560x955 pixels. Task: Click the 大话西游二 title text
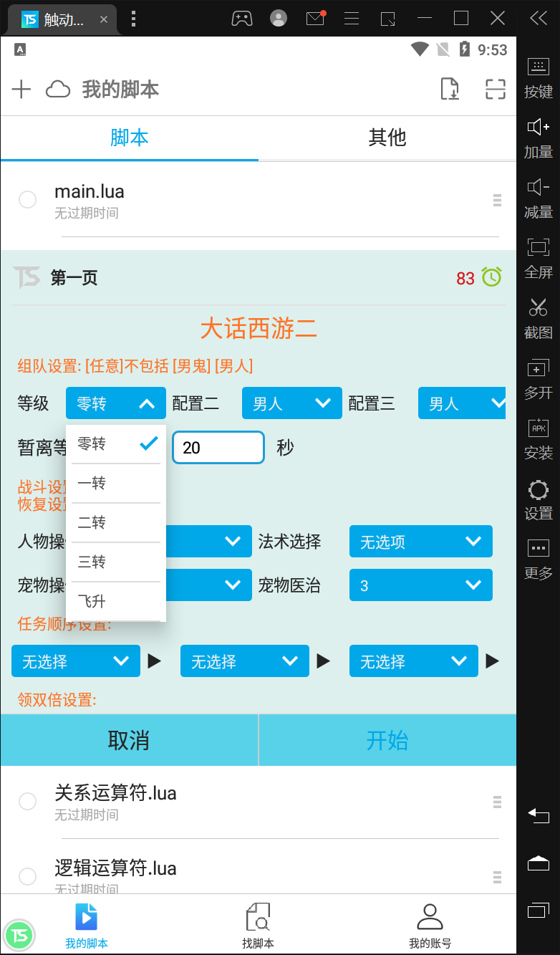pos(259,329)
